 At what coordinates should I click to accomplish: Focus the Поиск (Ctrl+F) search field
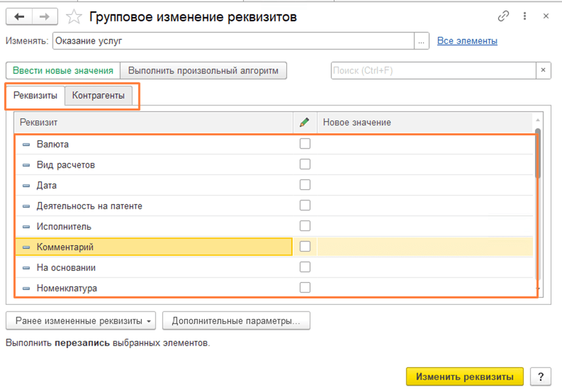(x=433, y=70)
